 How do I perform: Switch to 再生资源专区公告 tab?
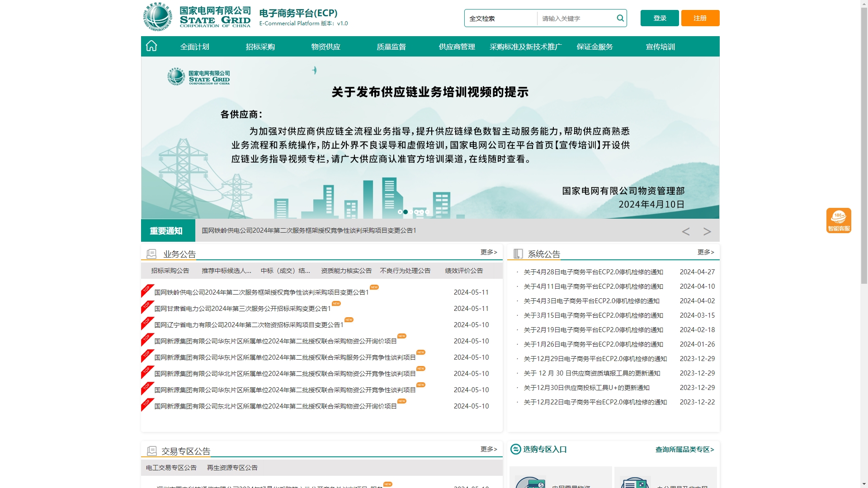click(x=232, y=468)
